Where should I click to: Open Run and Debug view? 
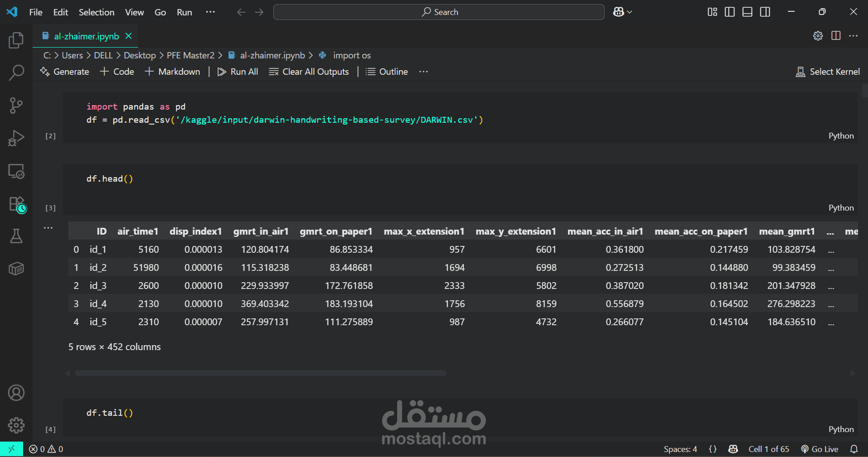pos(16,138)
